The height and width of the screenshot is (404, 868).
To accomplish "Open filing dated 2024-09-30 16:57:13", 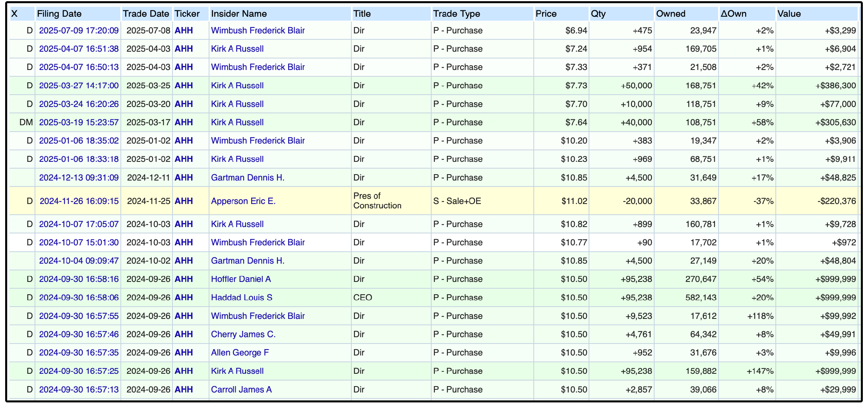I will pyautogui.click(x=79, y=390).
